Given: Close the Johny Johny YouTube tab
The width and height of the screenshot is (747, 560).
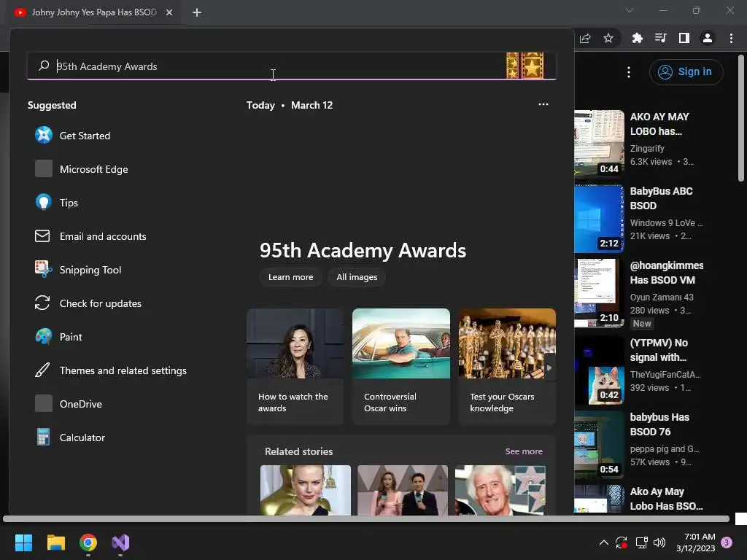Looking at the screenshot, I should click(169, 12).
